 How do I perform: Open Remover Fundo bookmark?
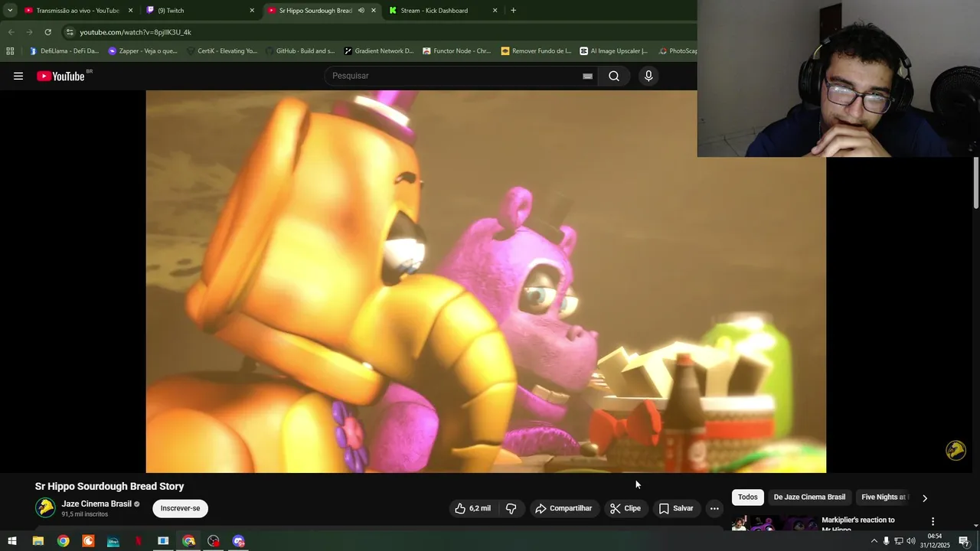point(535,51)
